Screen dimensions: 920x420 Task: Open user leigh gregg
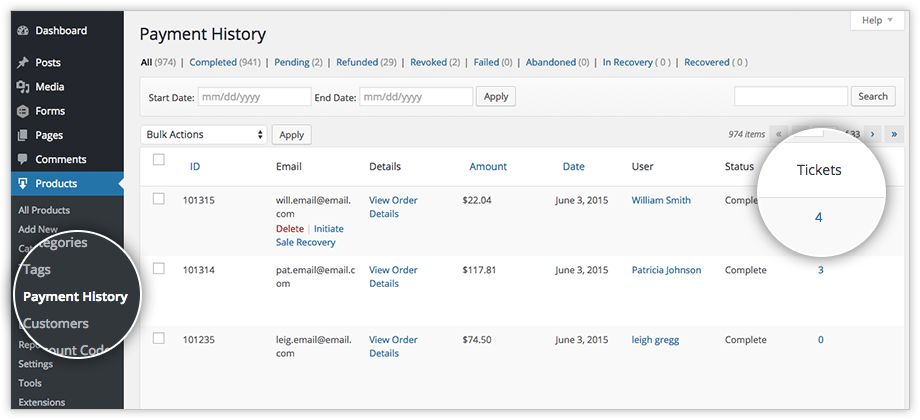pyautogui.click(x=655, y=340)
